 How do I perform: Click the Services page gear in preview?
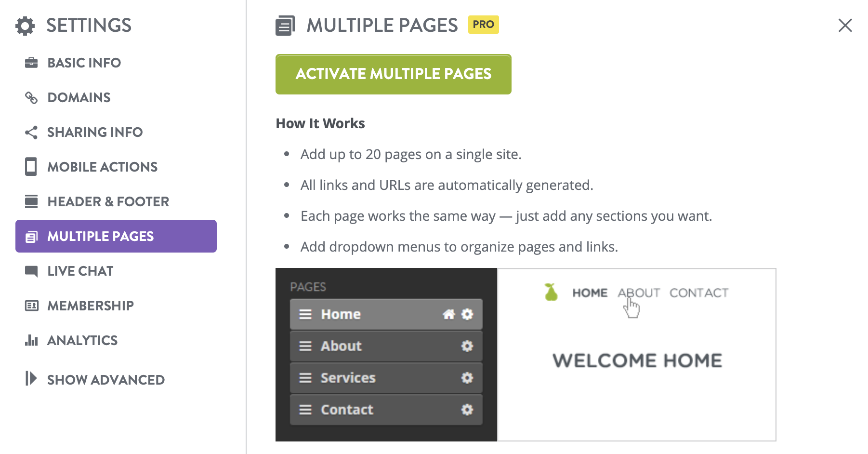[467, 378]
